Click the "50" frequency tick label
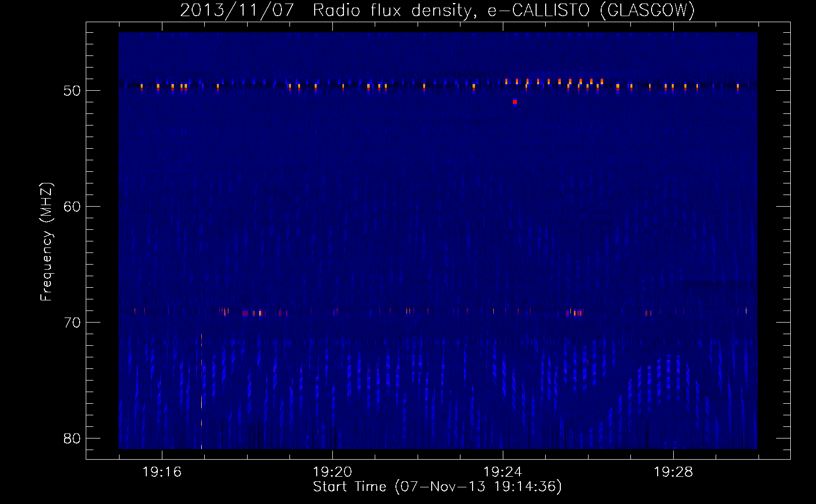 (72, 91)
